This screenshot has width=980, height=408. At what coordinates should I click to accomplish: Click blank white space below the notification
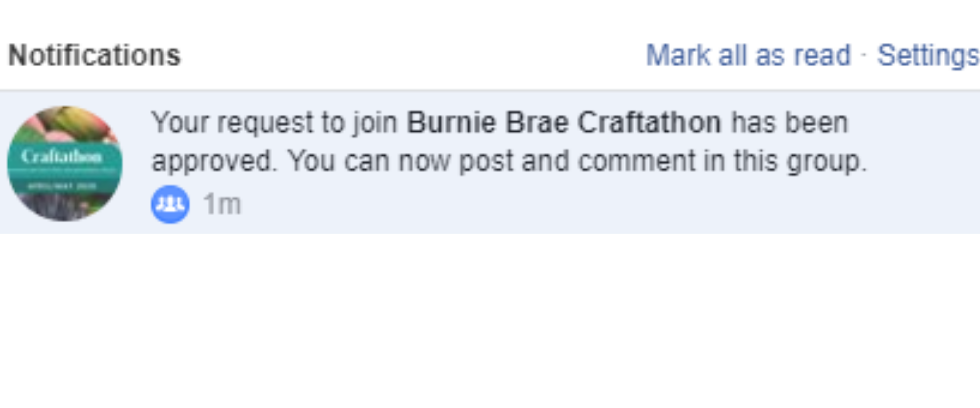click(490, 321)
